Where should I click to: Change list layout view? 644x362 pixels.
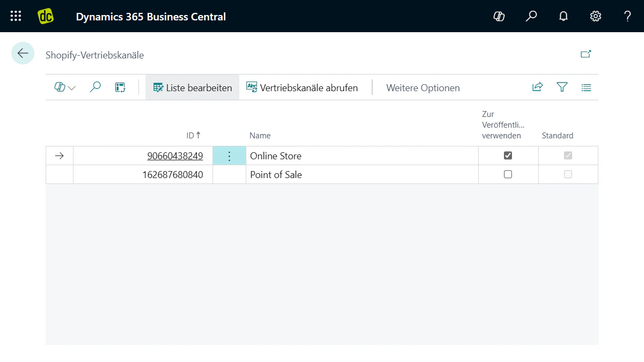(x=586, y=87)
